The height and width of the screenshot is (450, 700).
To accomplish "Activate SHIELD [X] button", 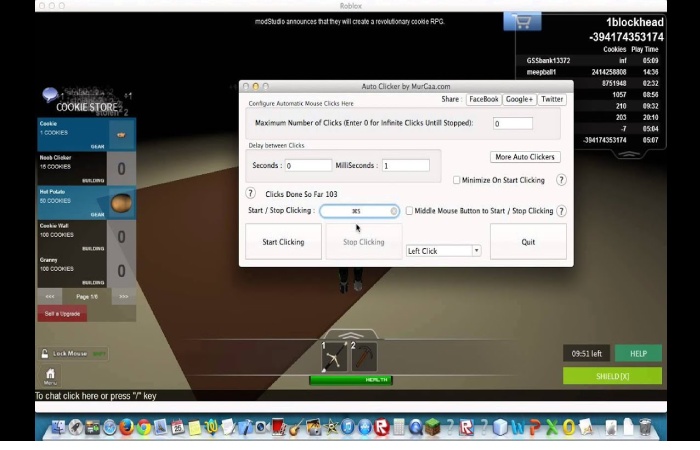I will click(612, 376).
